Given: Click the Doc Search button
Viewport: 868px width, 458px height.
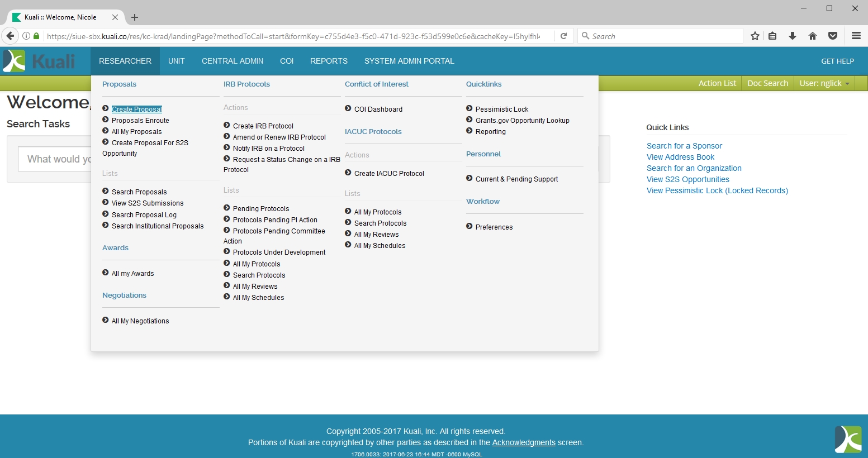Looking at the screenshot, I should point(767,83).
